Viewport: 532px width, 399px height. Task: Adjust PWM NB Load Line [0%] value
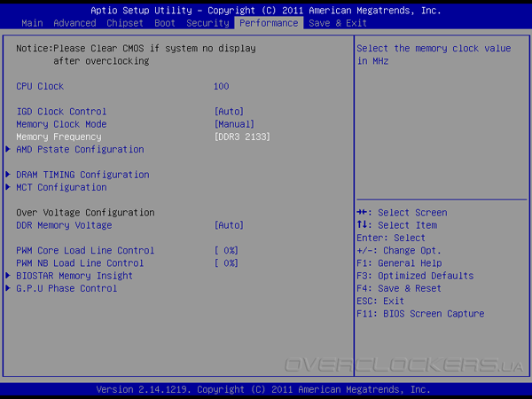click(x=226, y=263)
